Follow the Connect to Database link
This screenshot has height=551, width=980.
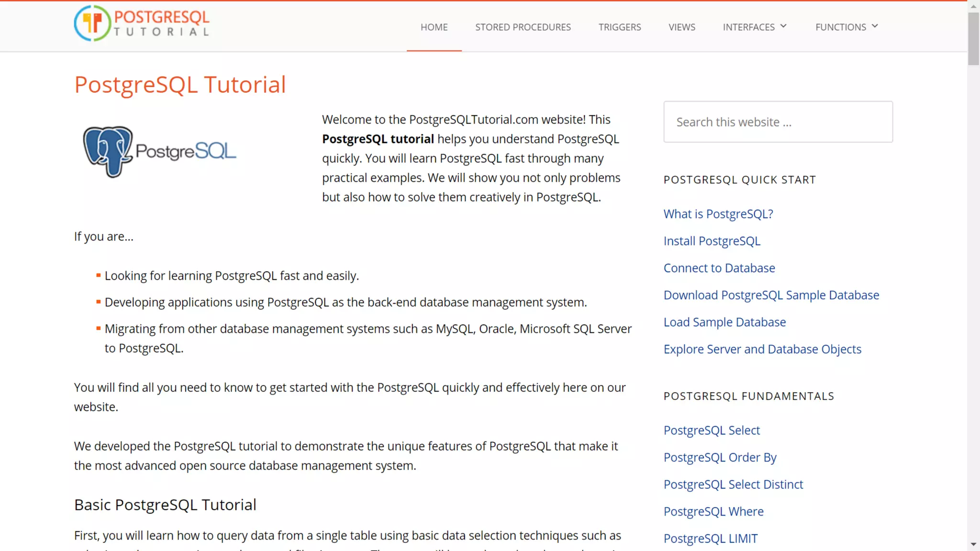719,268
